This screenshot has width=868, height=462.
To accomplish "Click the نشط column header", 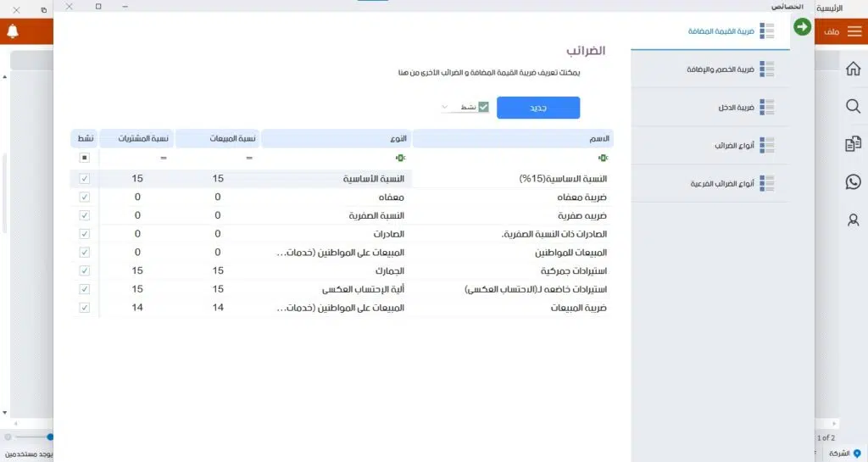I will coord(84,138).
